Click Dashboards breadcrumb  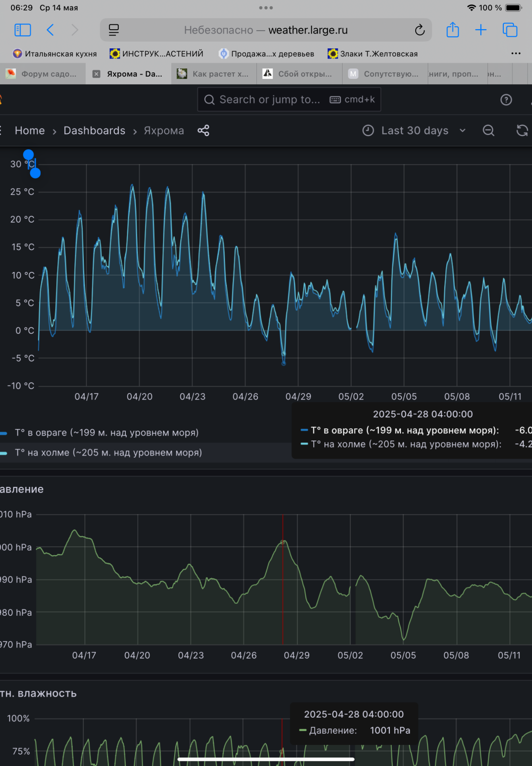point(94,131)
